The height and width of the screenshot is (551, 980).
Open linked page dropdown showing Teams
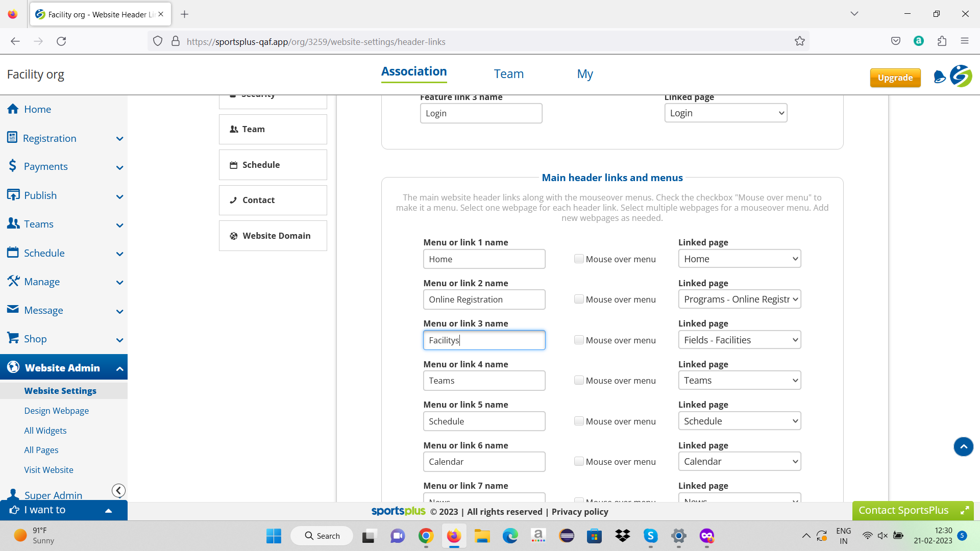(739, 381)
